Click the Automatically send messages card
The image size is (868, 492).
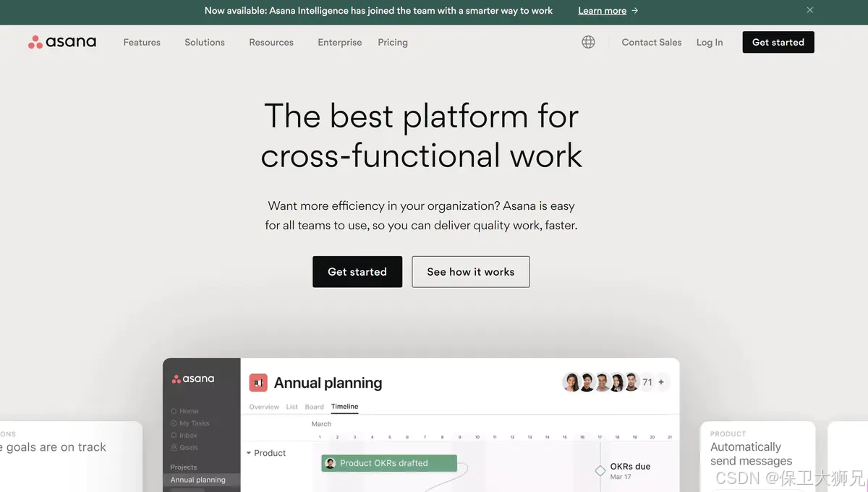(x=757, y=457)
